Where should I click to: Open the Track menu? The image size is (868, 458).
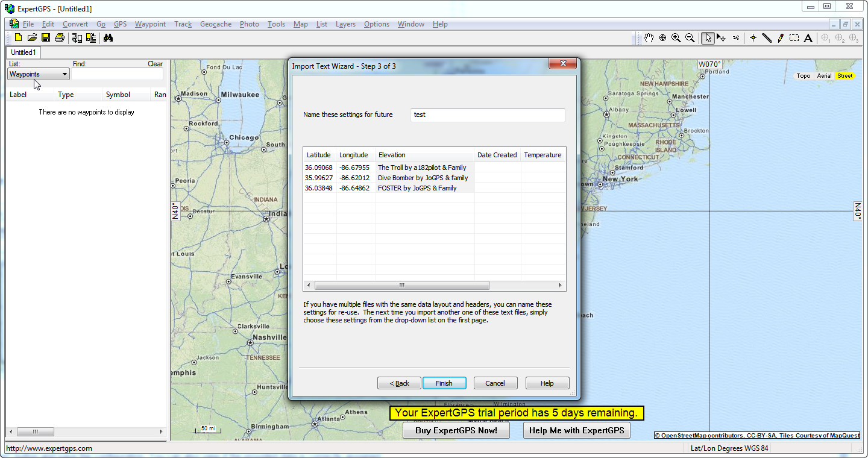pos(183,24)
